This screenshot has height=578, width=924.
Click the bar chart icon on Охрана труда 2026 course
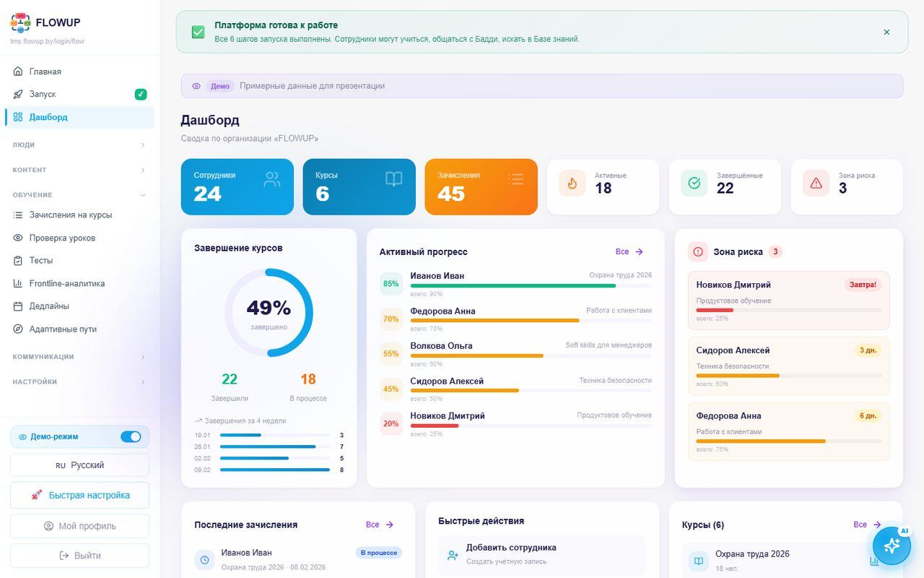coord(874,561)
